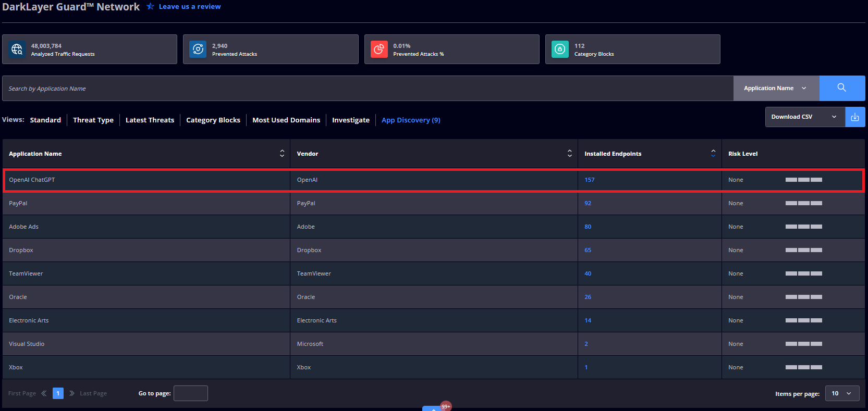Click the Search by Application Name field

(x=368, y=88)
